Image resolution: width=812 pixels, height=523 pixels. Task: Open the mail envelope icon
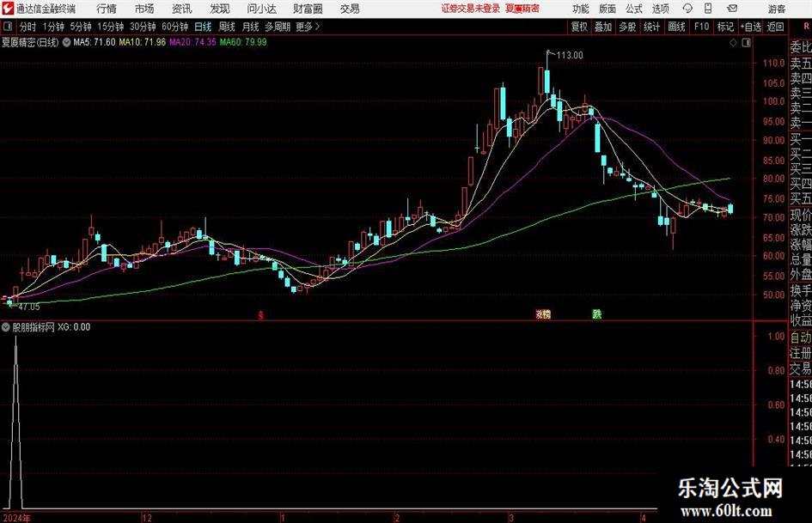pyautogui.click(x=732, y=9)
